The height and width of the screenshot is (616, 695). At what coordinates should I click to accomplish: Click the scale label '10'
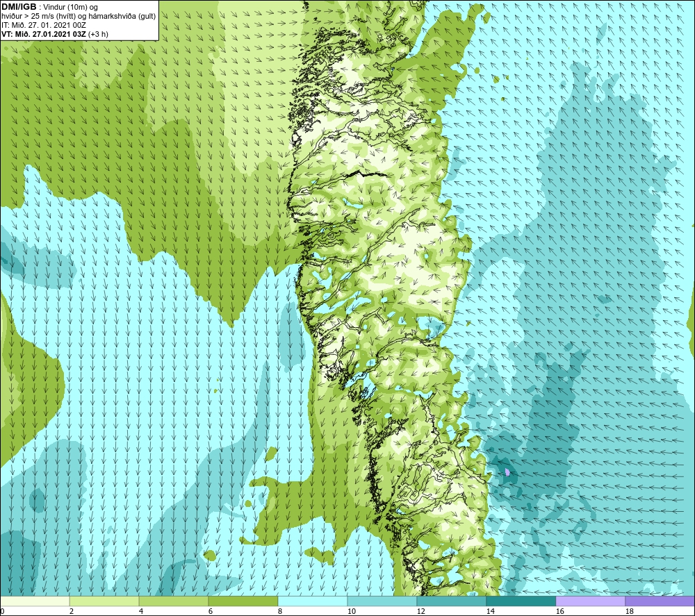[x=352, y=611]
